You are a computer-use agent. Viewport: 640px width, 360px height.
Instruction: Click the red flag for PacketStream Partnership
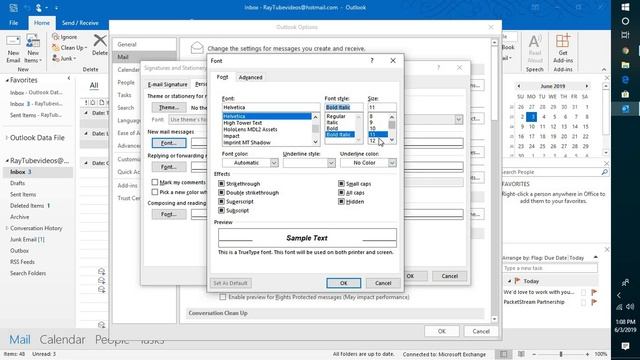click(594, 302)
